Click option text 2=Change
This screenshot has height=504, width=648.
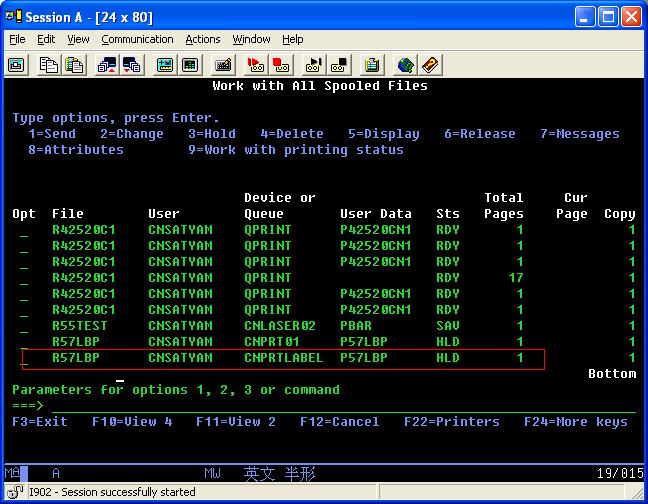132,134
